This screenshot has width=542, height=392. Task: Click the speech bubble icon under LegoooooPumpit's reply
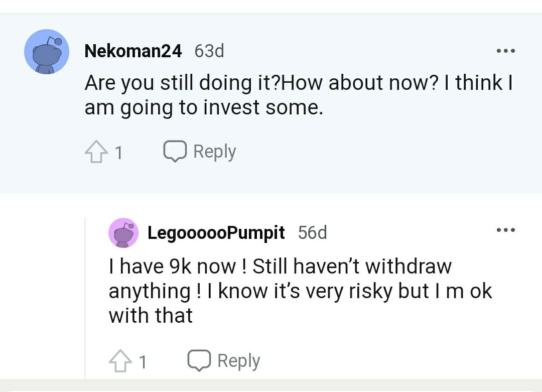click(x=199, y=360)
